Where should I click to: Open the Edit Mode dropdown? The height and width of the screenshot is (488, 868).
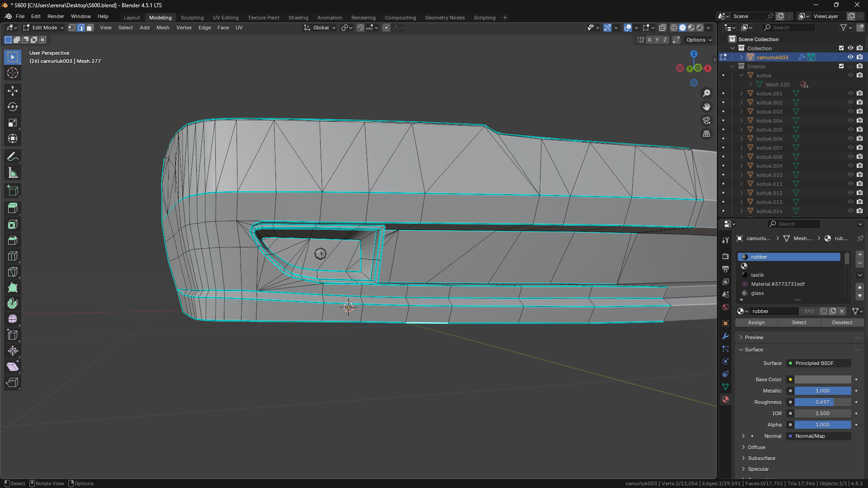tap(43, 28)
